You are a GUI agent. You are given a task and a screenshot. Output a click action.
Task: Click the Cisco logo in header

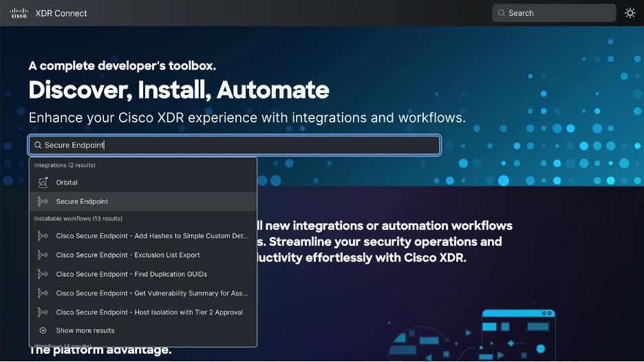coord(19,13)
